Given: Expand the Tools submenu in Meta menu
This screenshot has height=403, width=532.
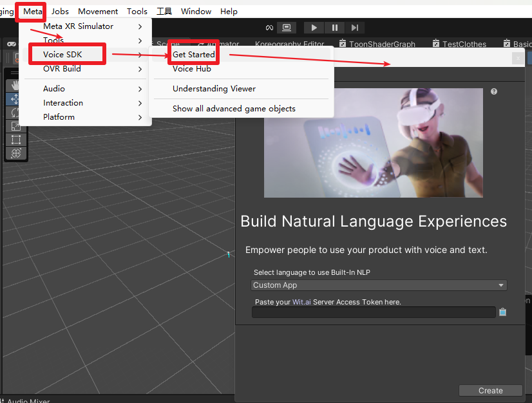Looking at the screenshot, I should point(85,41).
